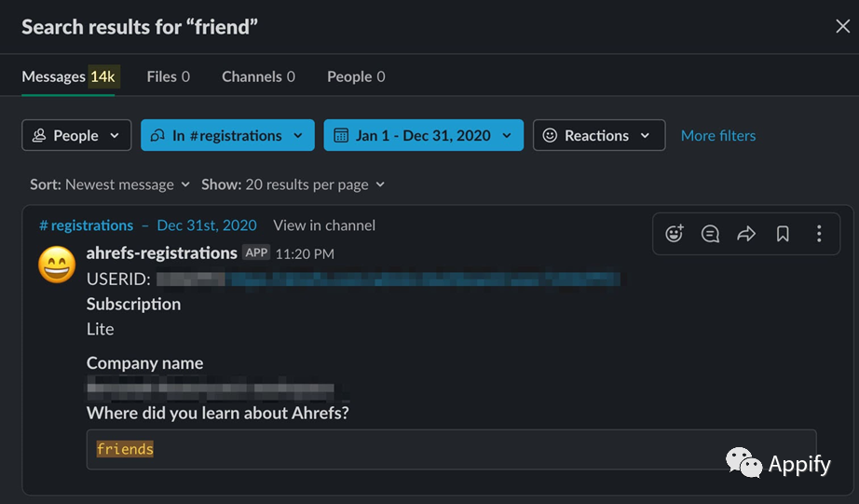Click the "Subscription" label

133,304
